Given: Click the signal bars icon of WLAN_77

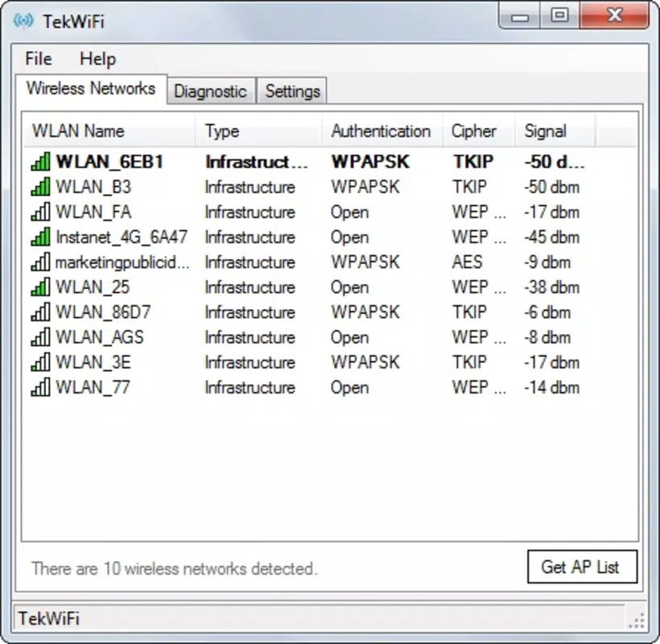Looking at the screenshot, I should [40, 387].
